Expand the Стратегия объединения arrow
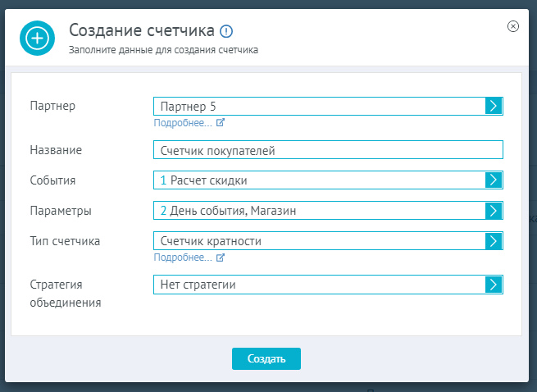This screenshot has height=392, width=537. pyautogui.click(x=494, y=285)
